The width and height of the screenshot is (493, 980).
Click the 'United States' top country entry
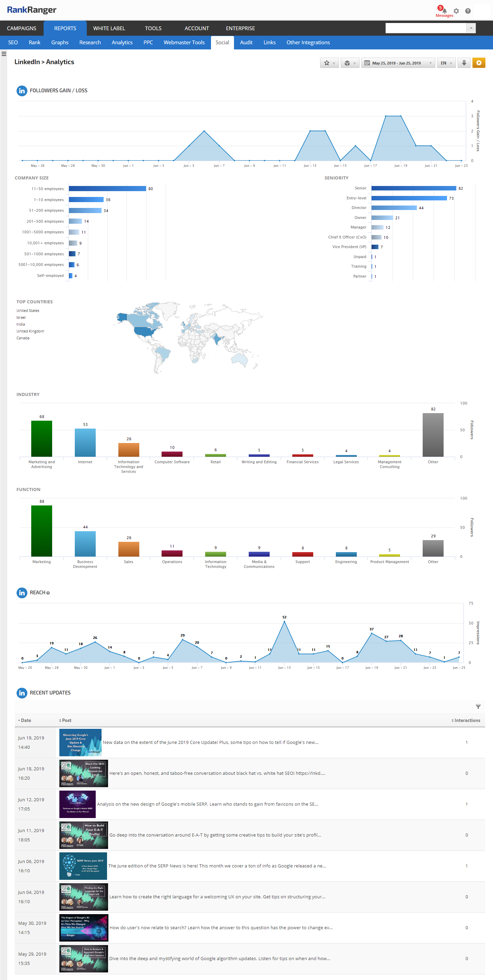tap(28, 311)
